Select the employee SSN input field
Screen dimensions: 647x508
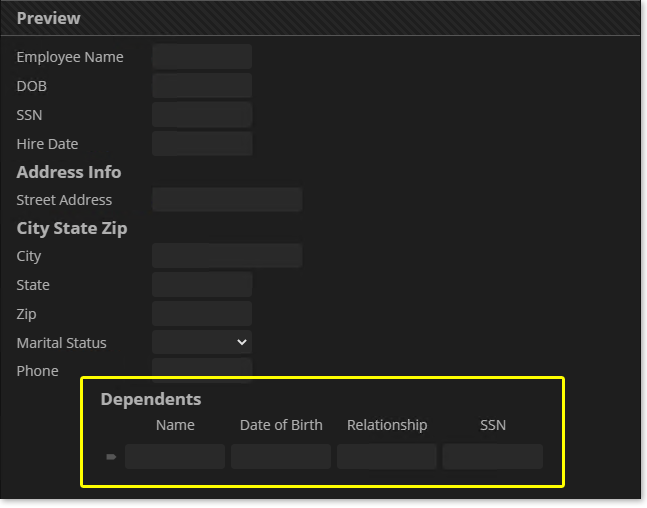[202, 115]
